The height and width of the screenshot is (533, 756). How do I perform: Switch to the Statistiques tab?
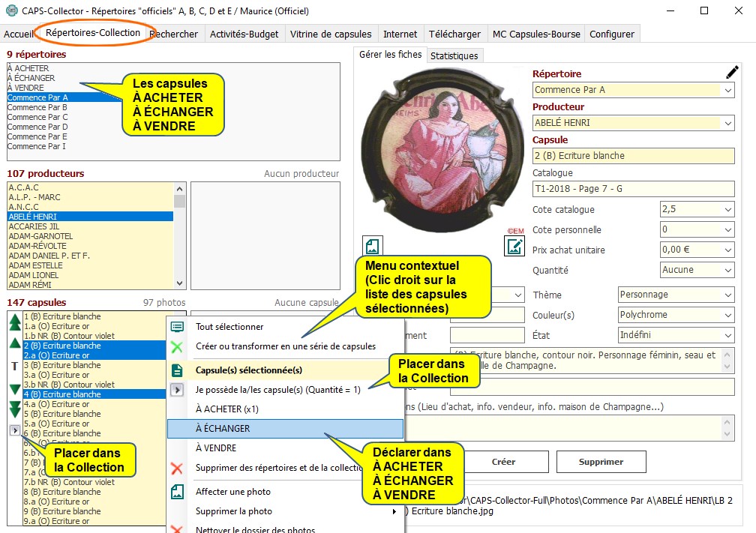click(x=454, y=56)
